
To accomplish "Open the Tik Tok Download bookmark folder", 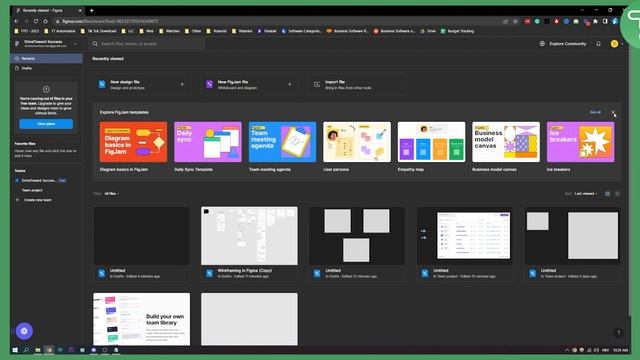I will pos(99,31).
